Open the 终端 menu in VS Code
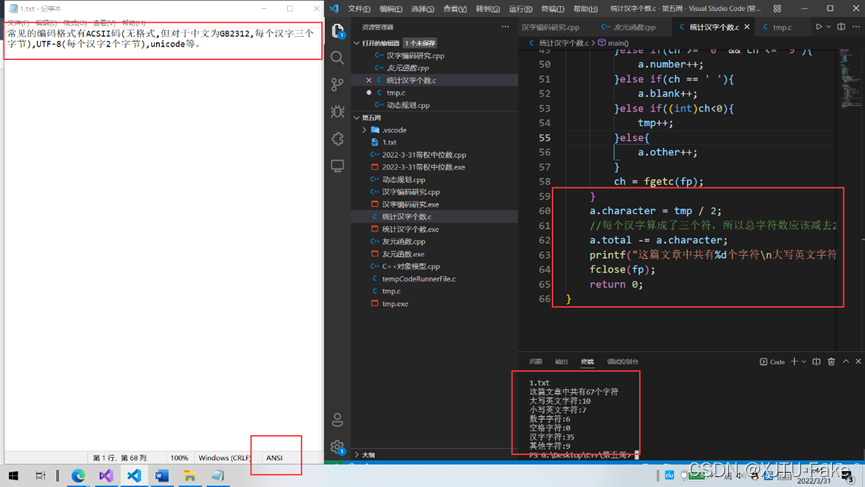 pos(552,9)
